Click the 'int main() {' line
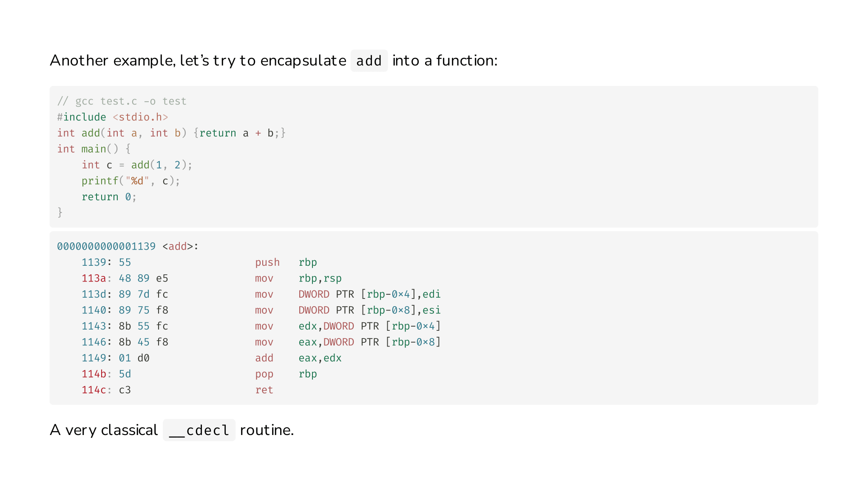The image size is (868, 489). click(x=94, y=149)
